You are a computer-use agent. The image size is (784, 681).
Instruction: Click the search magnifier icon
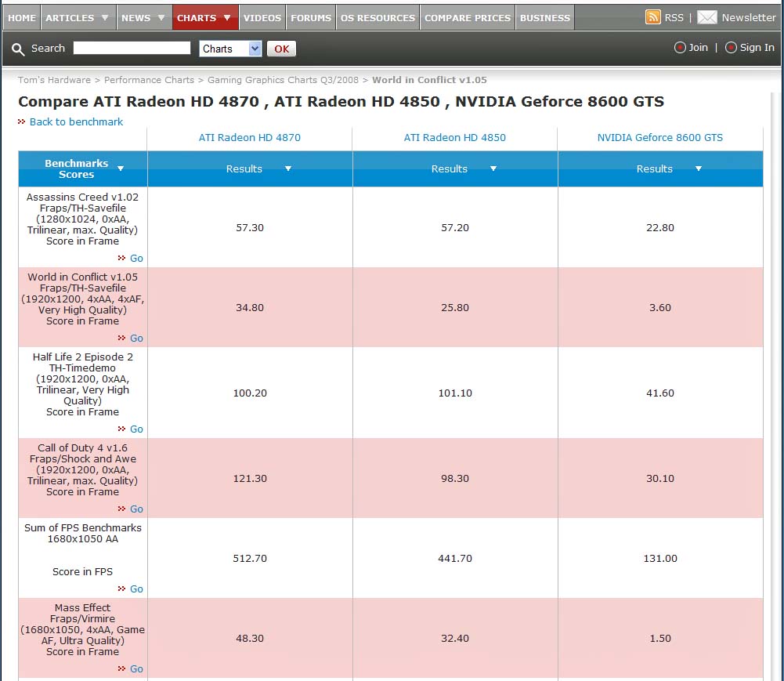point(18,49)
